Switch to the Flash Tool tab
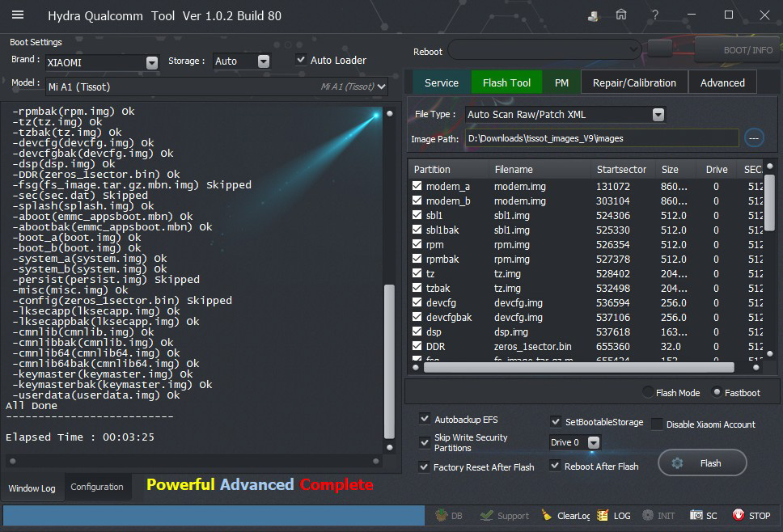The height and width of the screenshot is (532, 783). pos(506,82)
